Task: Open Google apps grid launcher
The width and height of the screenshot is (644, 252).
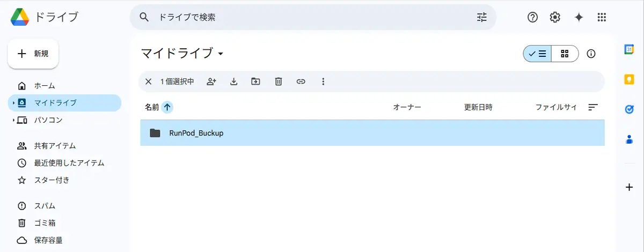Action: [602, 17]
